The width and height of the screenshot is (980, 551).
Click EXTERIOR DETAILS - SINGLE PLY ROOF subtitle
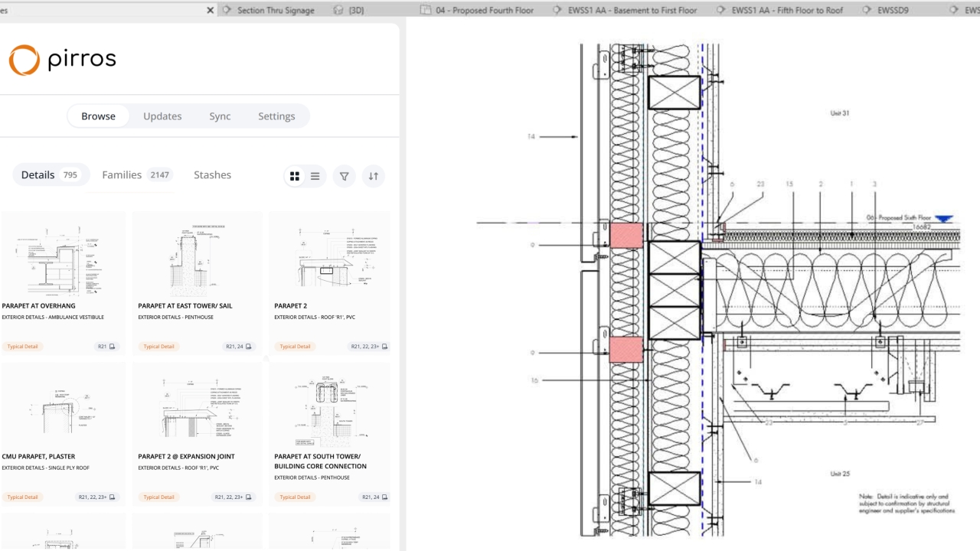tap(46, 468)
